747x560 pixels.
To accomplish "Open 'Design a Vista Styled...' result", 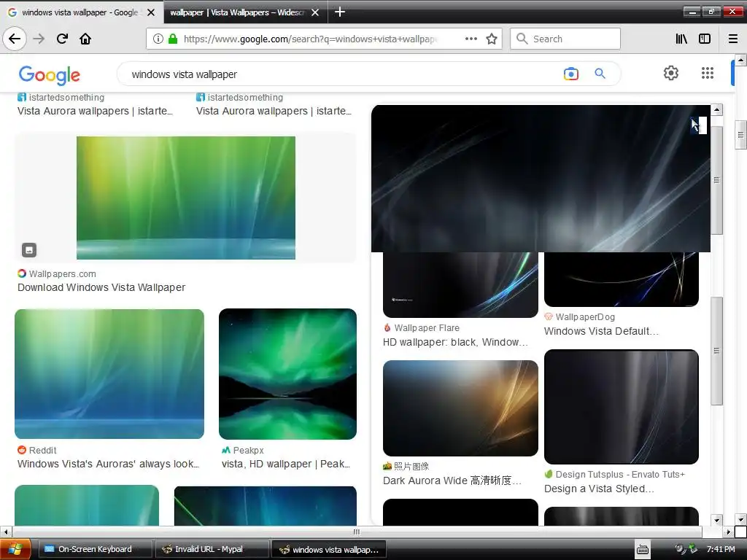I will [x=600, y=489].
